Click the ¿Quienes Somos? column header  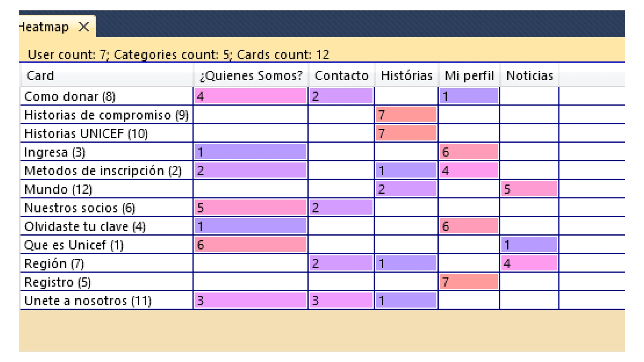[x=251, y=75]
